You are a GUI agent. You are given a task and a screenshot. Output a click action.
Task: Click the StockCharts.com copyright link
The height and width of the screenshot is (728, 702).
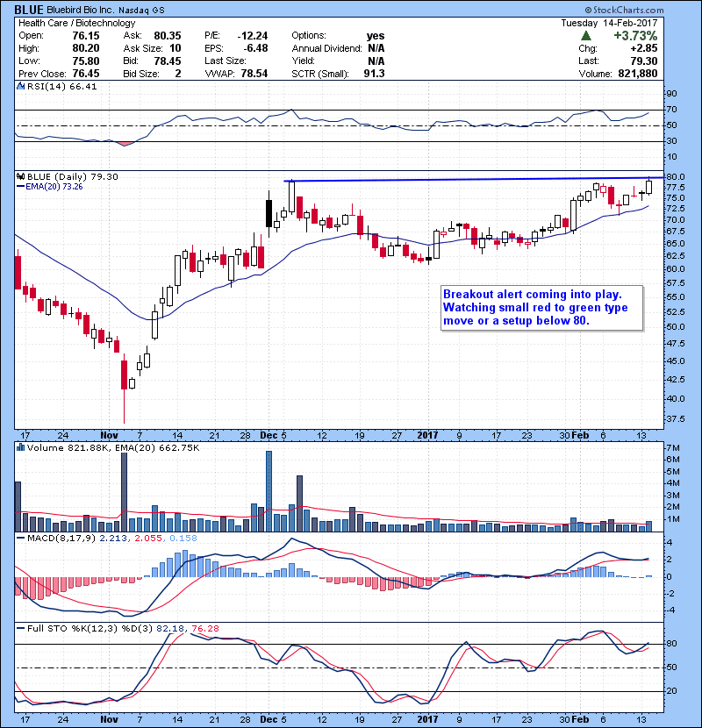[x=625, y=10]
